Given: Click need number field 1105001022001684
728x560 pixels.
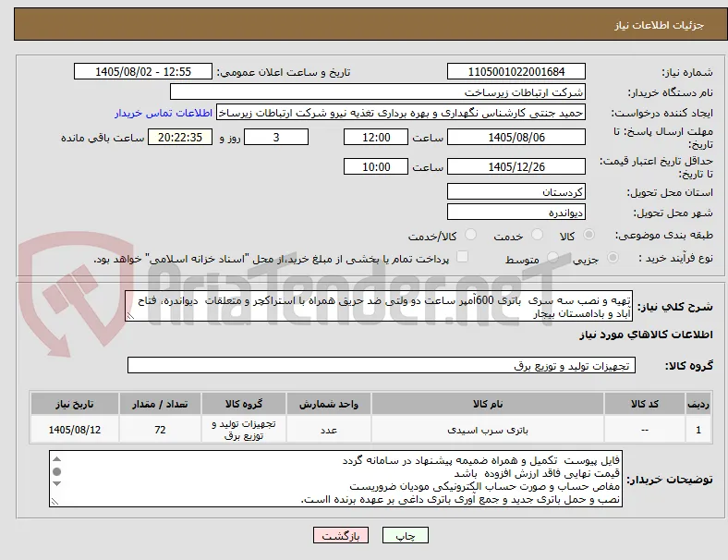Looking at the screenshot, I should coord(516,71).
